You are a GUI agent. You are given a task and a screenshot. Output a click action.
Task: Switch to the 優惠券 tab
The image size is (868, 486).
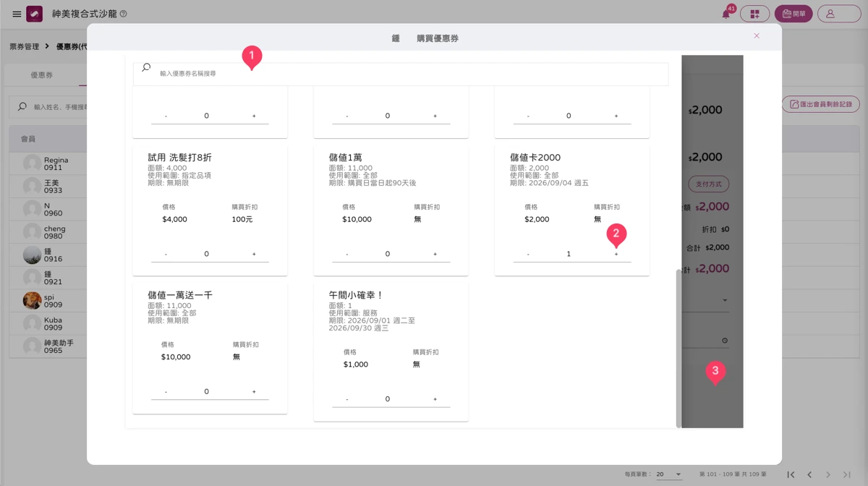click(41, 75)
